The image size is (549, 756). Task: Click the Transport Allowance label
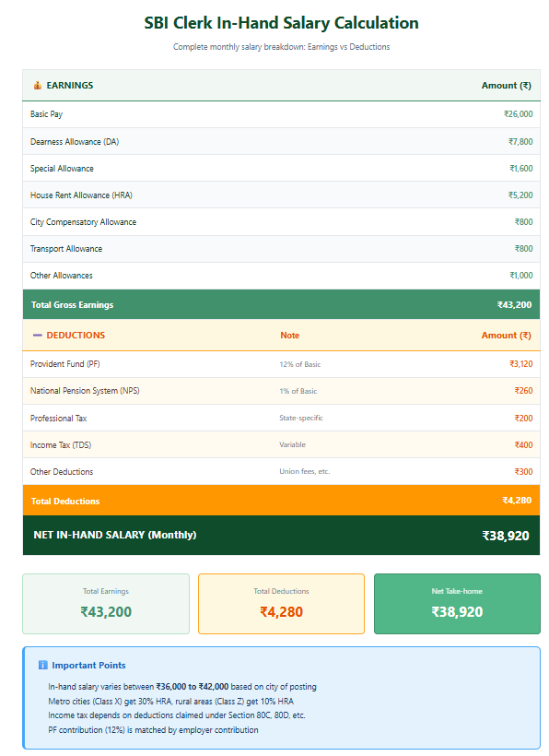pyautogui.click(x=66, y=249)
